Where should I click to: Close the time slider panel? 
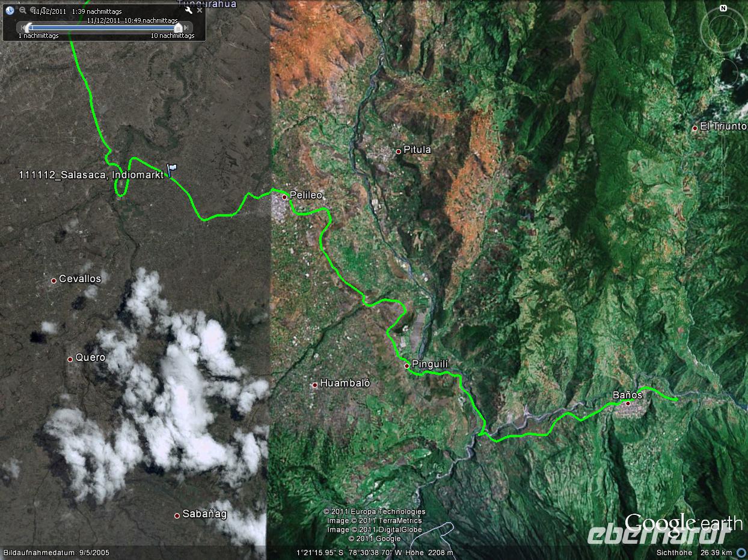pyautogui.click(x=200, y=10)
